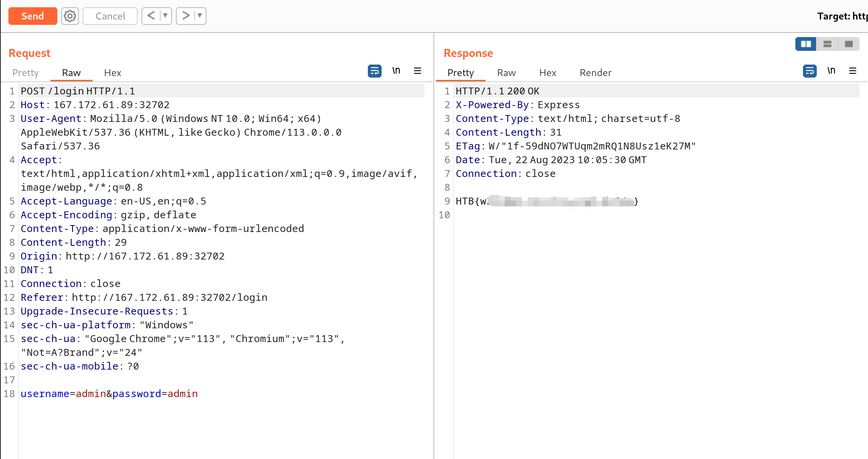The image size is (868, 459).
Task: Click the HTB flag line in response
Action: 547,201
